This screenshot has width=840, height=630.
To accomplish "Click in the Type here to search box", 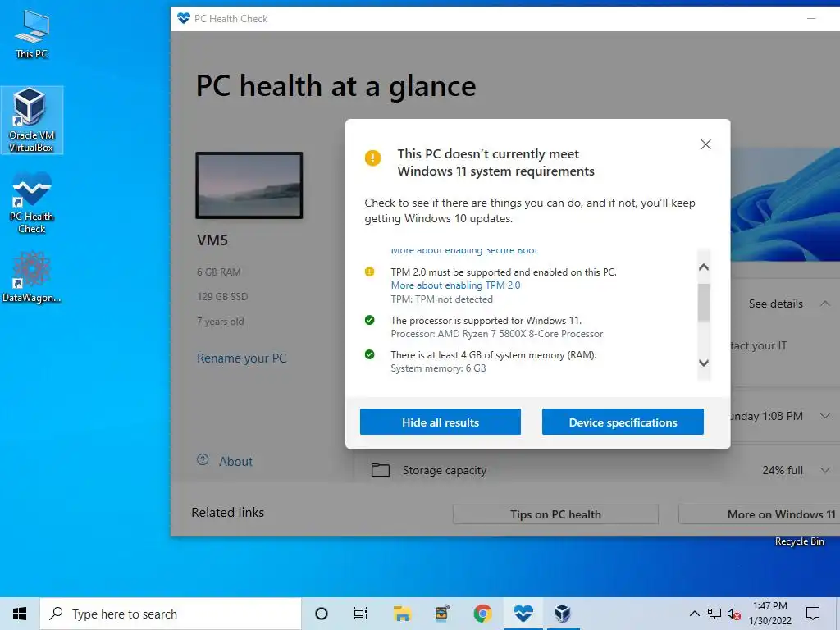I will tap(171, 614).
